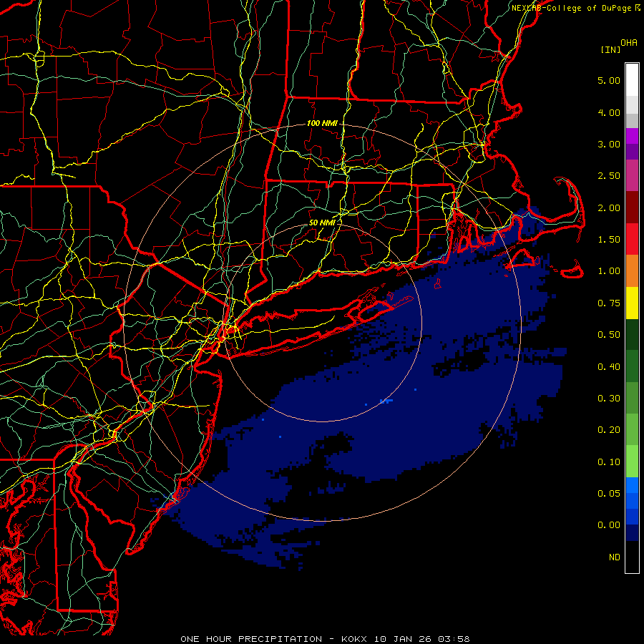
Task: Select the black swatch beside ND
Action: [632, 557]
